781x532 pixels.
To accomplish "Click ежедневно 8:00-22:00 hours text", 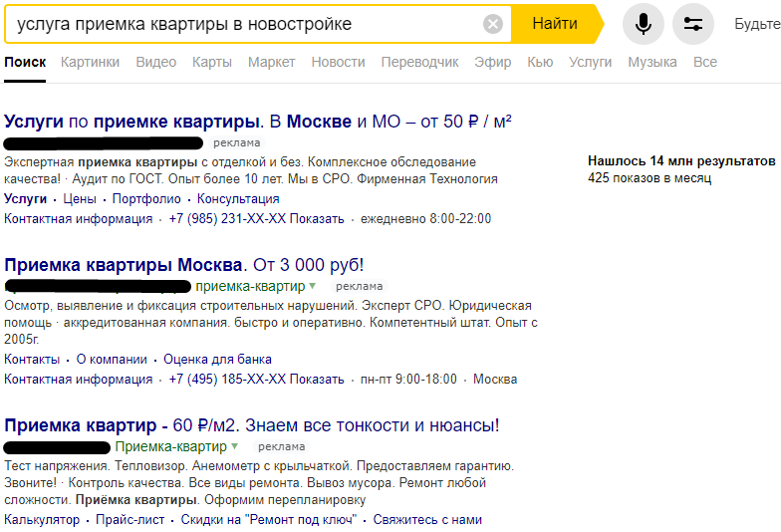I will click(426, 219).
